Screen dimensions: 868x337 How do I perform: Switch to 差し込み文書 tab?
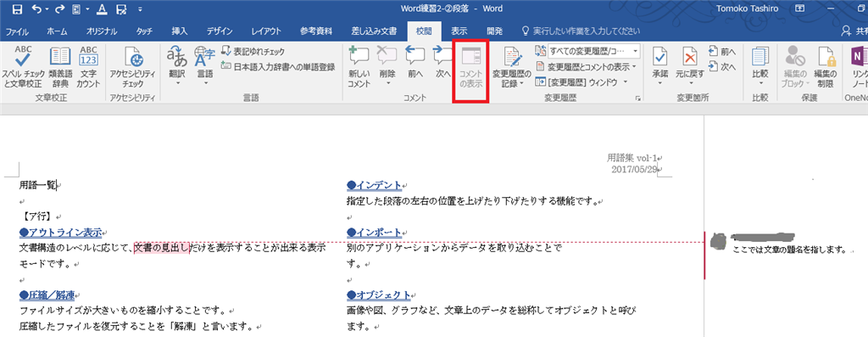tap(374, 31)
